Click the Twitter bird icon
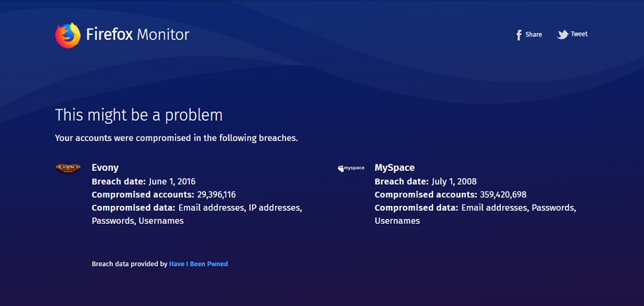 [563, 34]
